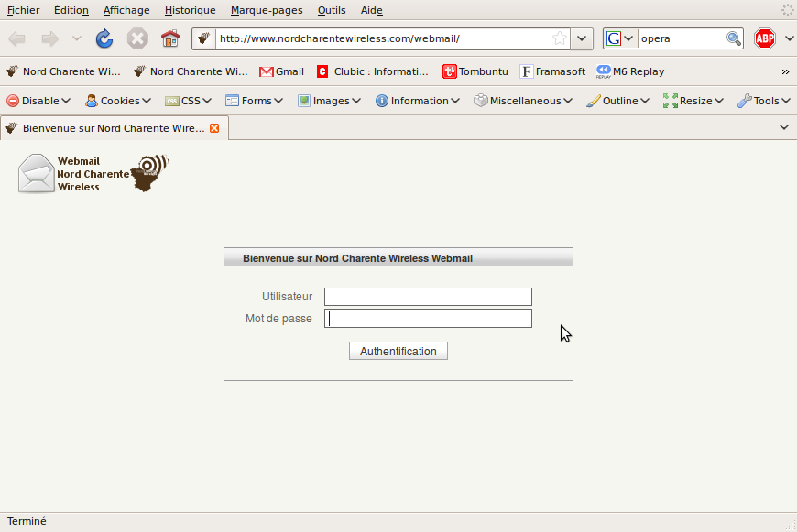Viewport: 797px width, 532px height.
Task: Open the Forms developer dropdown
Action: [255, 101]
